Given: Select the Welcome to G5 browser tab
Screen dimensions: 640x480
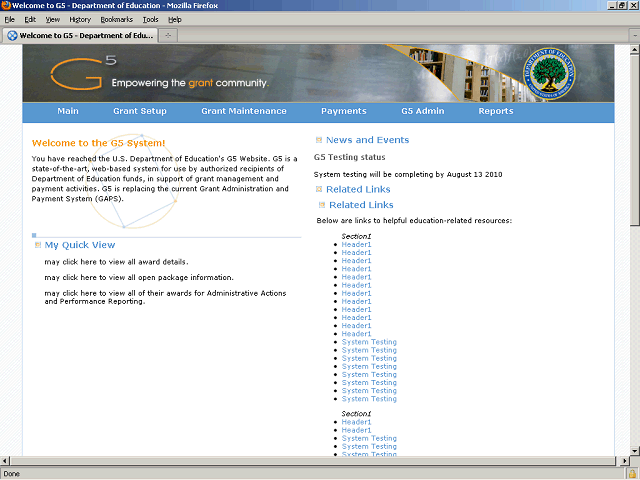Looking at the screenshot, I should pyautogui.click(x=80, y=36).
